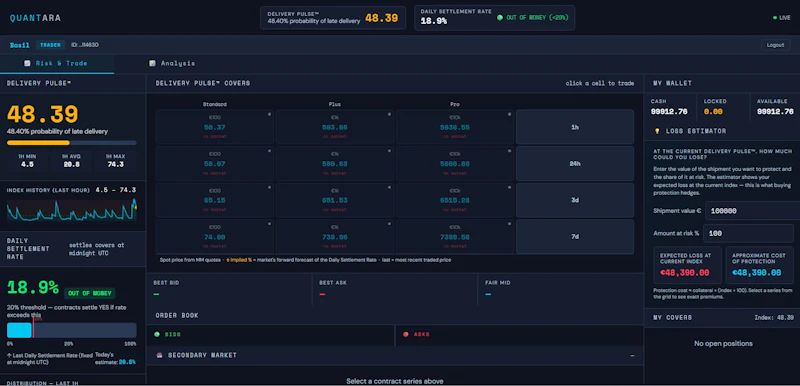Click the QUANTARA logo
800x386 pixels.
pyautogui.click(x=35, y=18)
